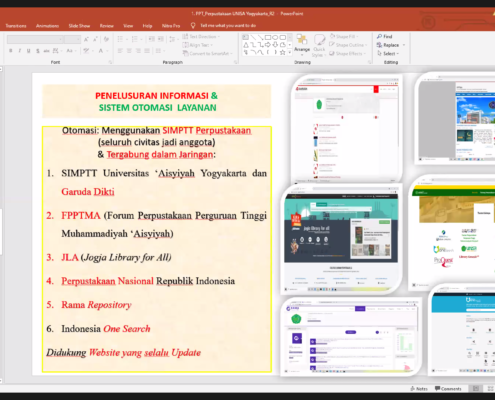Click the Bold formatting icon
This screenshot has width=495, height=400.
pyautogui.click(x=11, y=51)
